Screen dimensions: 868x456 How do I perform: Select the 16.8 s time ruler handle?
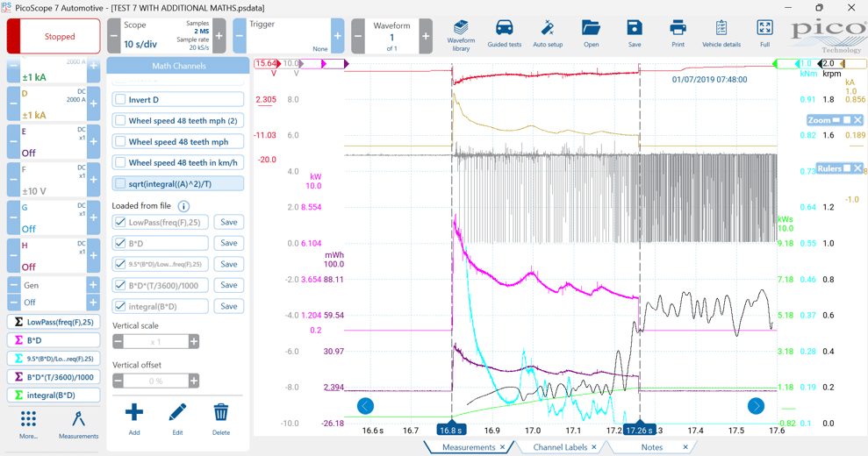451,430
